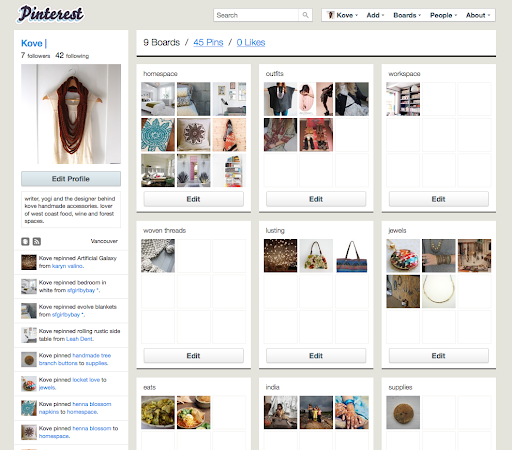Click into the Search field
This screenshot has width=512, height=450.
point(256,15)
